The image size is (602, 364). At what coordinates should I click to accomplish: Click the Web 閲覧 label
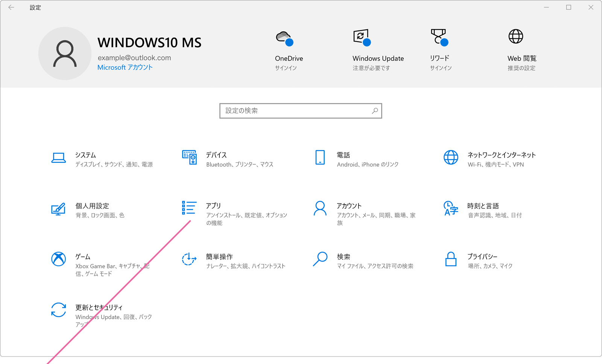click(x=522, y=58)
